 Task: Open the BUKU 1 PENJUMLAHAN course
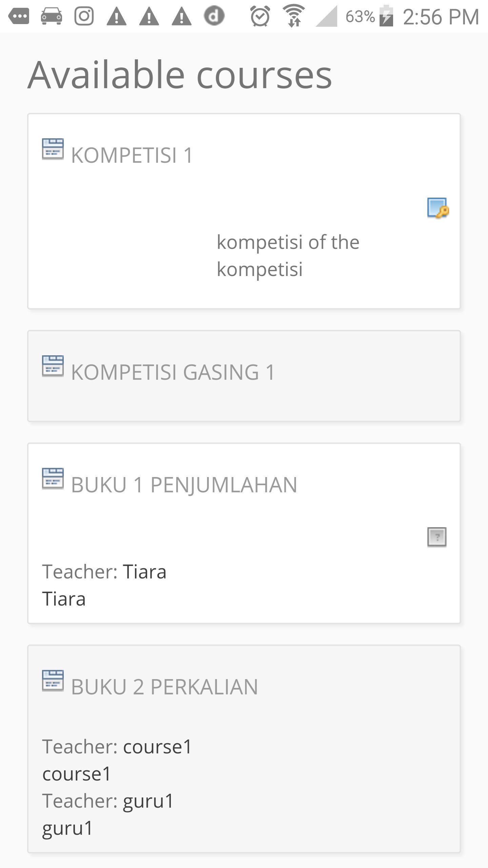pyautogui.click(x=184, y=485)
